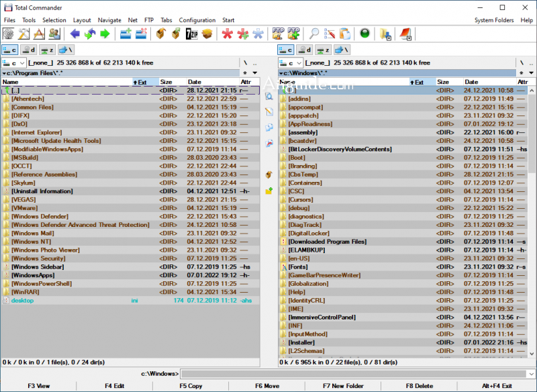This screenshot has height=392, width=537.
Task: Click the FTP new connection icon with plus
Action: click(x=293, y=34)
